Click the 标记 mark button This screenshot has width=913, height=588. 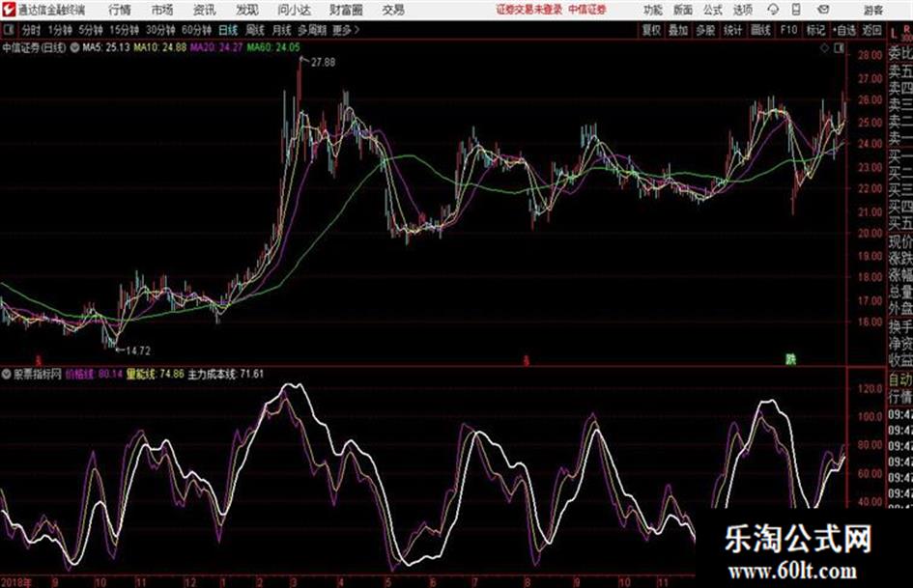pyautogui.click(x=815, y=30)
